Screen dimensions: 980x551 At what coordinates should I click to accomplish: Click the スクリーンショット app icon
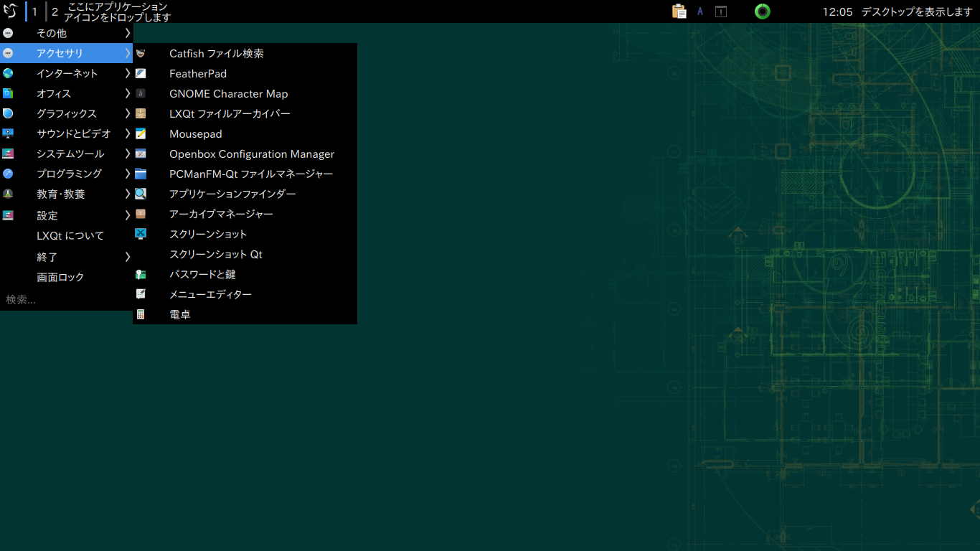click(x=141, y=234)
